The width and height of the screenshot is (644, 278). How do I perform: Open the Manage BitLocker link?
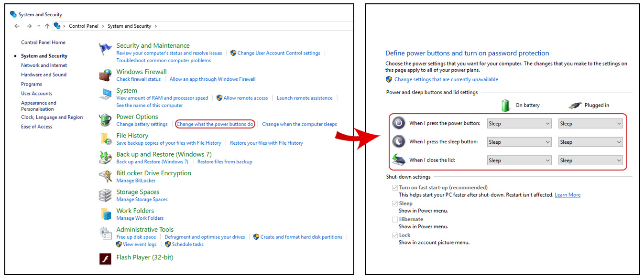pyautogui.click(x=136, y=181)
